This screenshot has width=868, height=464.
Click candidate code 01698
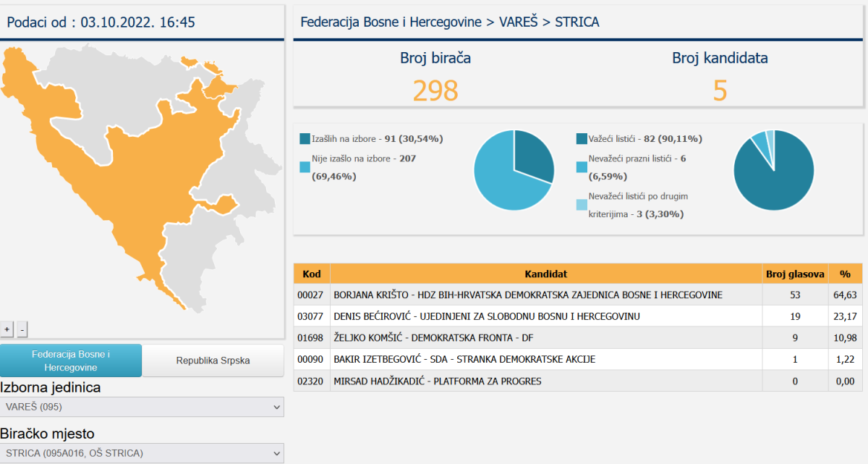click(309, 338)
